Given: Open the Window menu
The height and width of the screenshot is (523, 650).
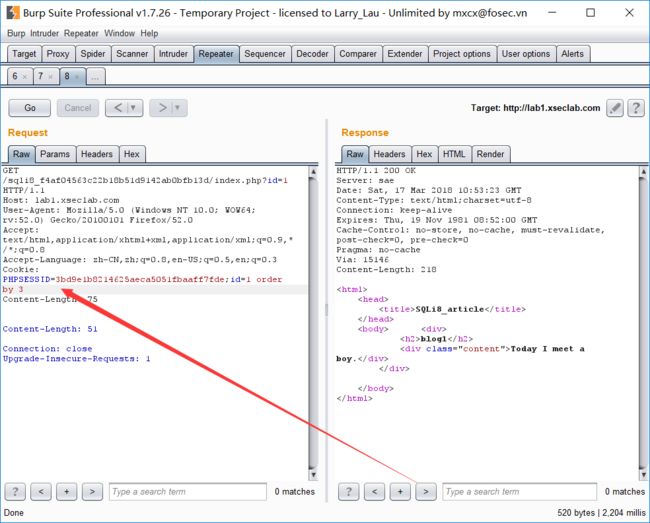Looking at the screenshot, I should point(119,34).
